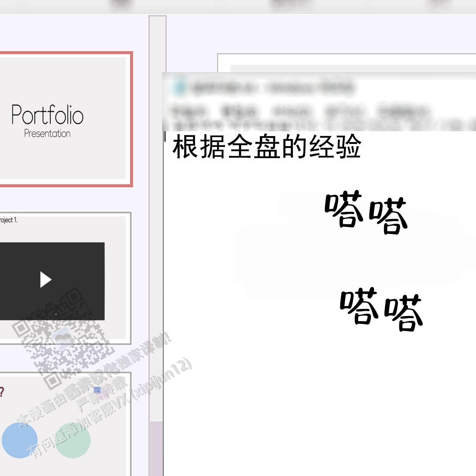Click the Project 1 label on second slide
The image size is (476, 476).
click(8, 220)
